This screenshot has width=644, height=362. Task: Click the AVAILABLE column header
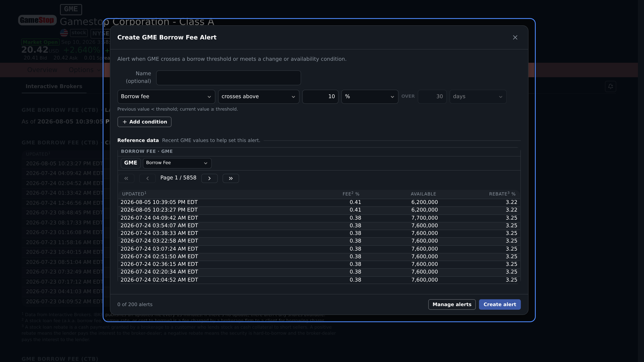pos(423,194)
